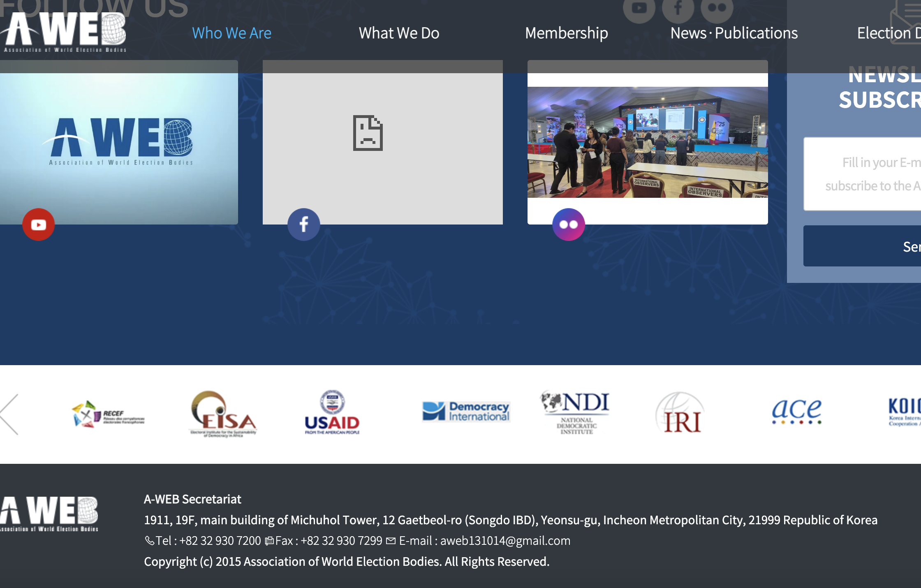921x588 pixels.
Task: Open the Who We Are menu
Action: 231,33
